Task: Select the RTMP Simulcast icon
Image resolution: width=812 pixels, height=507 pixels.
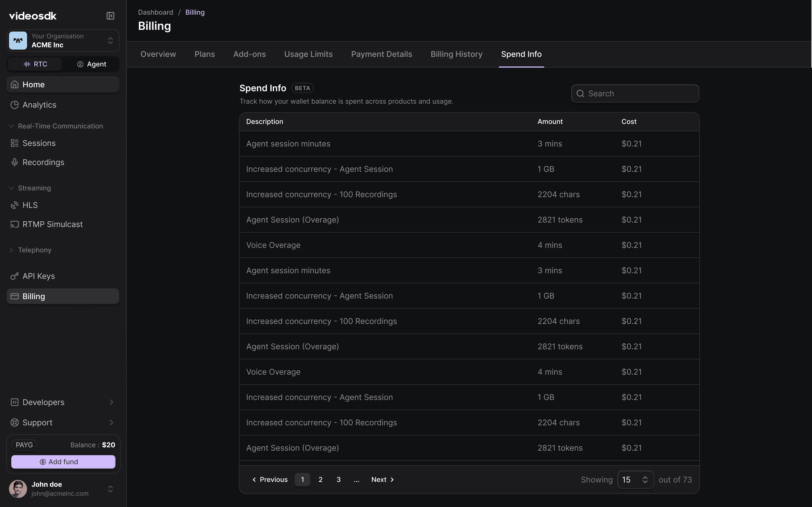Action: pos(14,224)
